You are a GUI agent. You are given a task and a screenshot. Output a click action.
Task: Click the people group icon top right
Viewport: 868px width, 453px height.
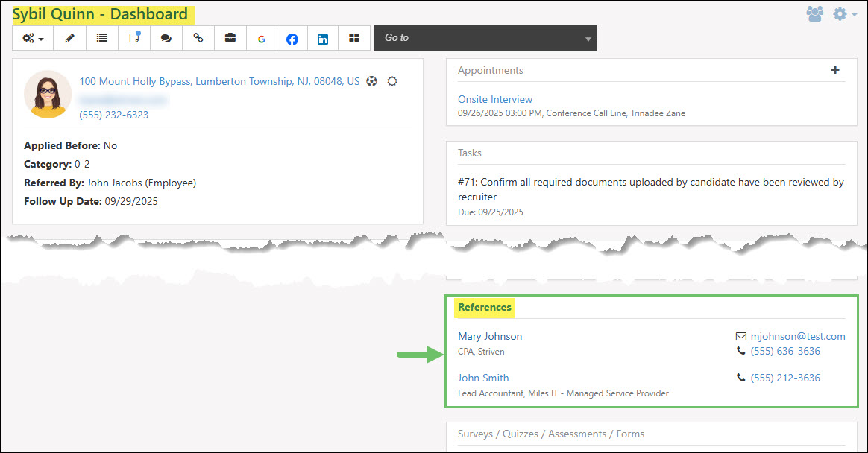pos(815,13)
